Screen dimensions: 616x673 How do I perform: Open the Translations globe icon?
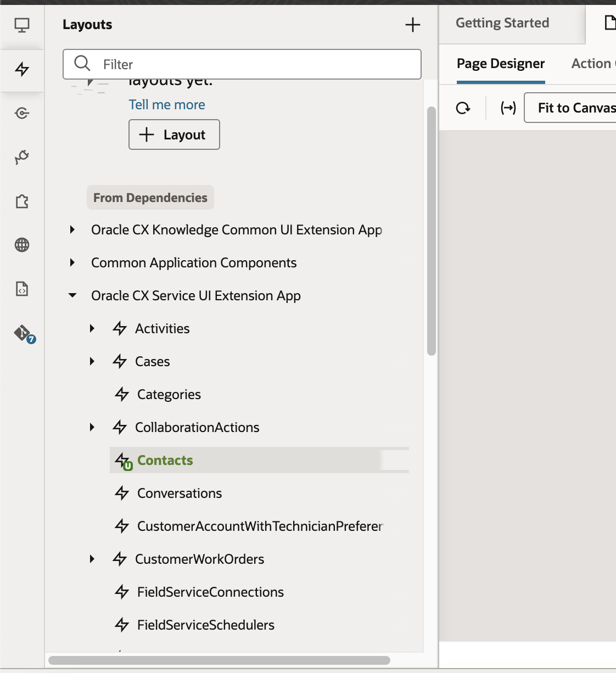pos(22,245)
